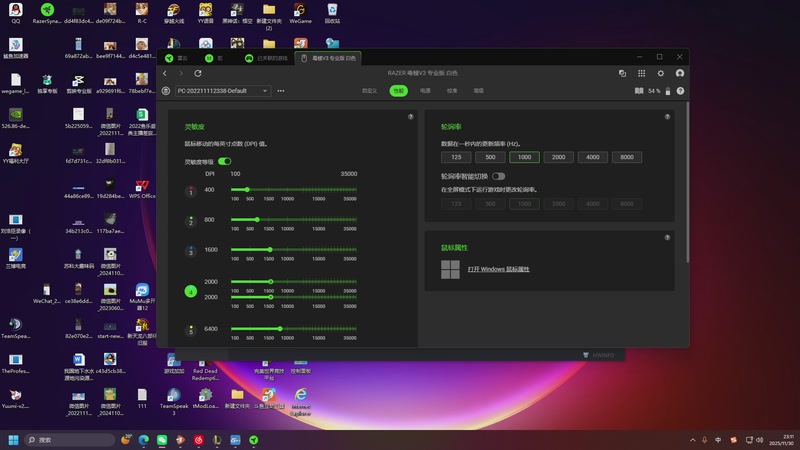Open the 电源 sub-tab

pos(425,91)
